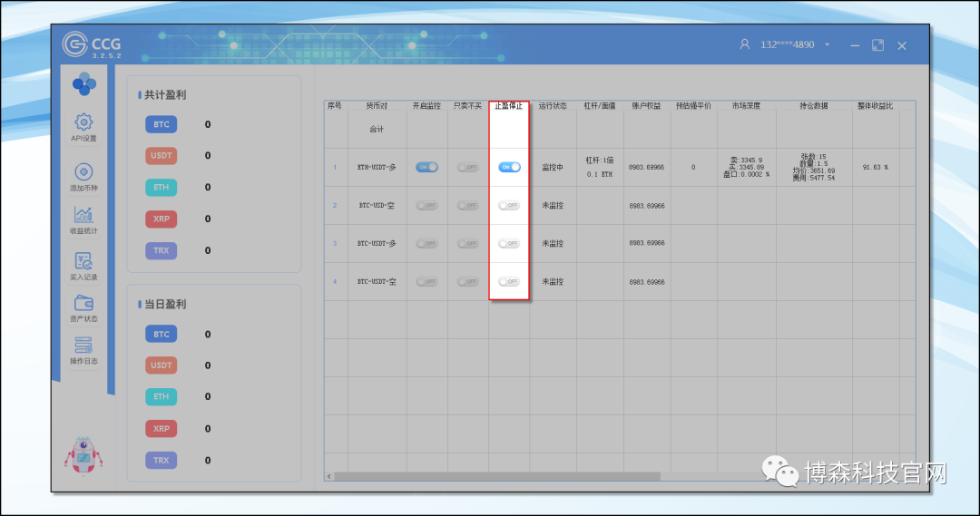The image size is (980, 516).
Task: Click the XRP badge under 共计盈利
Action: pyautogui.click(x=162, y=219)
